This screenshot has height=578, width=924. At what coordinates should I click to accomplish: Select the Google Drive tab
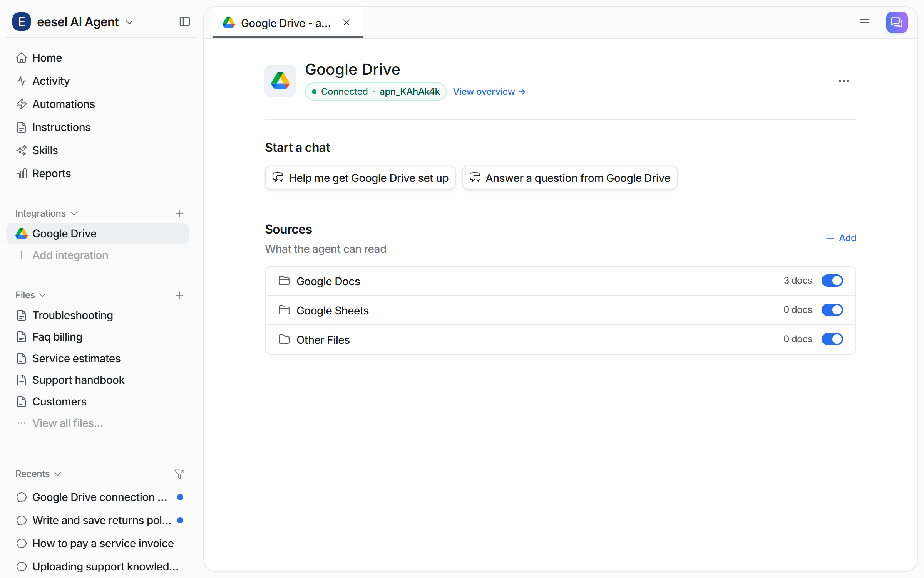[x=288, y=23]
